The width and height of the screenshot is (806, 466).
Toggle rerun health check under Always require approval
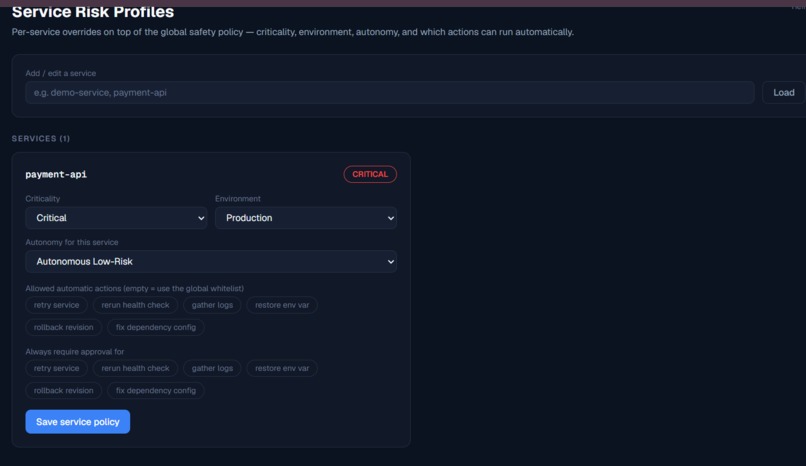coord(135,368)
